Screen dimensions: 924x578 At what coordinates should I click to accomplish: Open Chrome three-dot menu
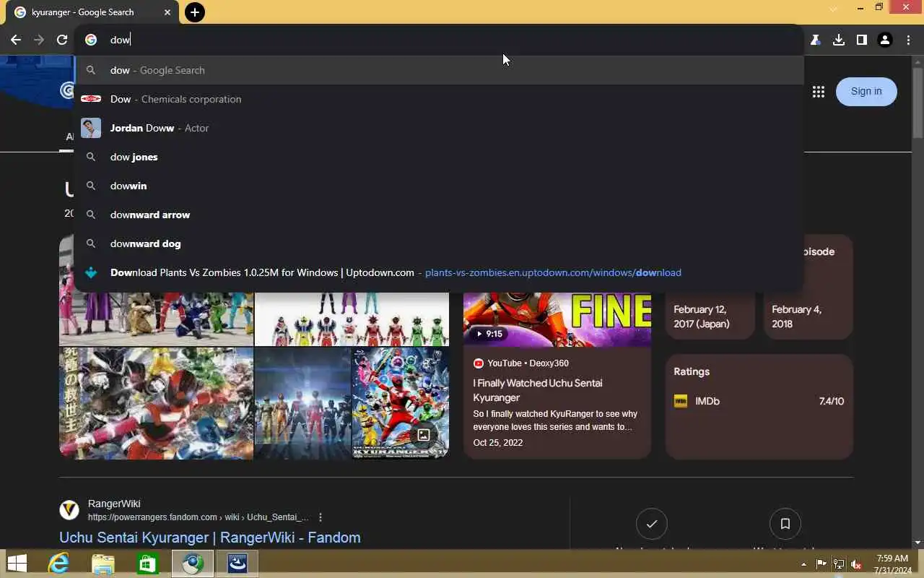pyautogui.click(x=908, y=40)
